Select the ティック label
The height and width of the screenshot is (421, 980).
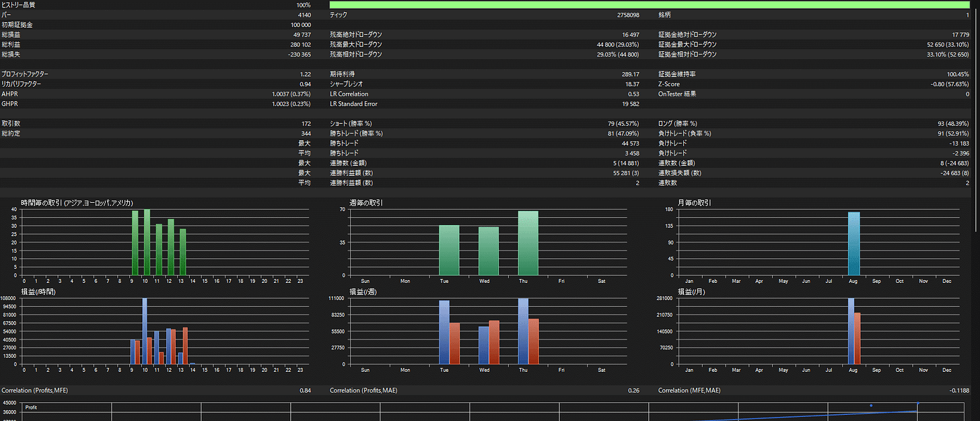[338, 15]
